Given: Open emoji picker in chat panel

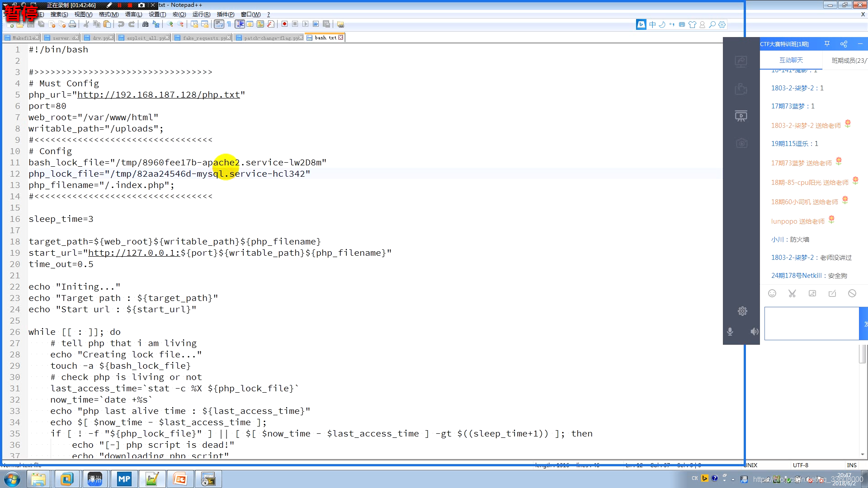Looking at the screenshot, I should [772, 294].
